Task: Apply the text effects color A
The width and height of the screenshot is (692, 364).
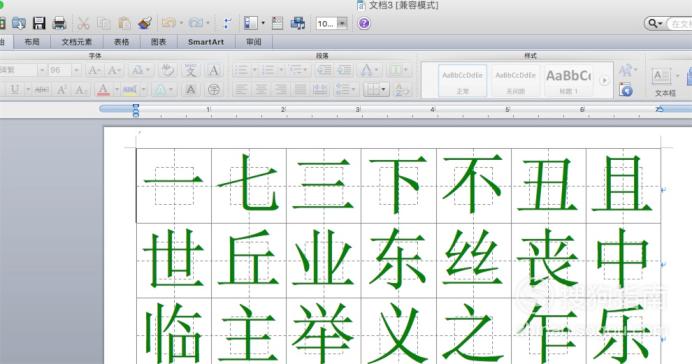Action: tap(161, 90)
